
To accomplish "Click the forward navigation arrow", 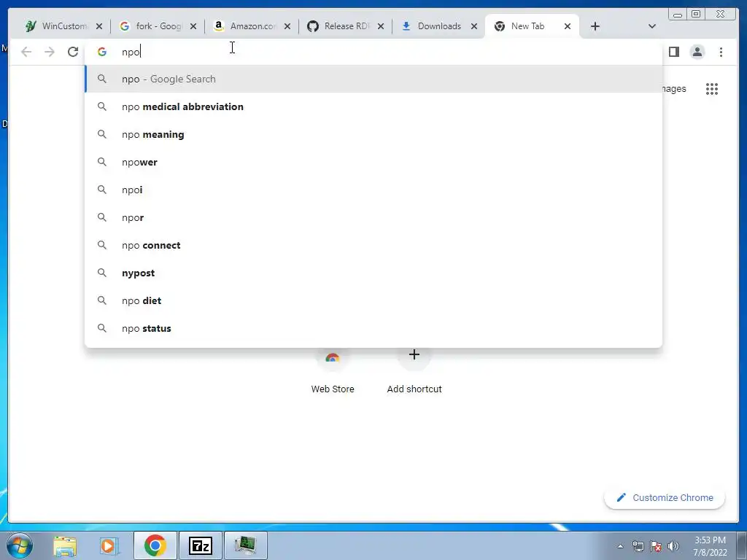I will 50,52.
